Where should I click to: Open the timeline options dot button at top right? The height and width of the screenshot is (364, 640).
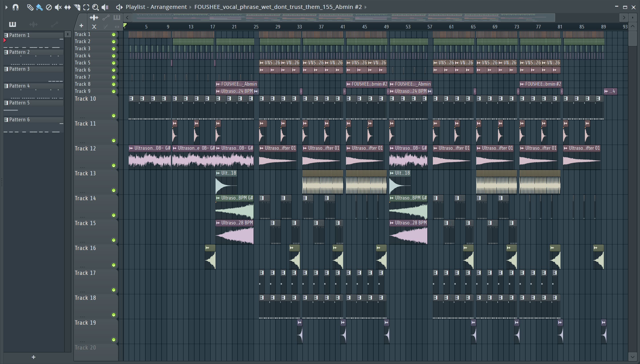tap(632, 18)
